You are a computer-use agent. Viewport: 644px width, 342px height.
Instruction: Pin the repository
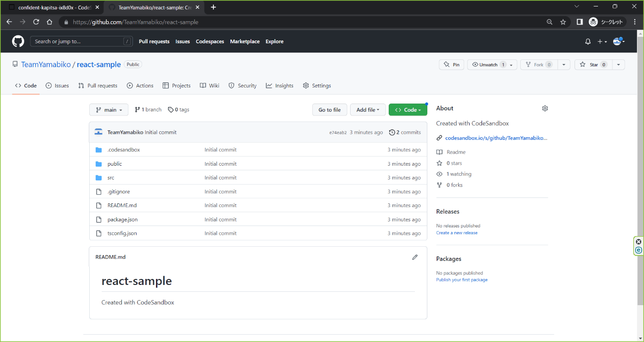point(451,65)
